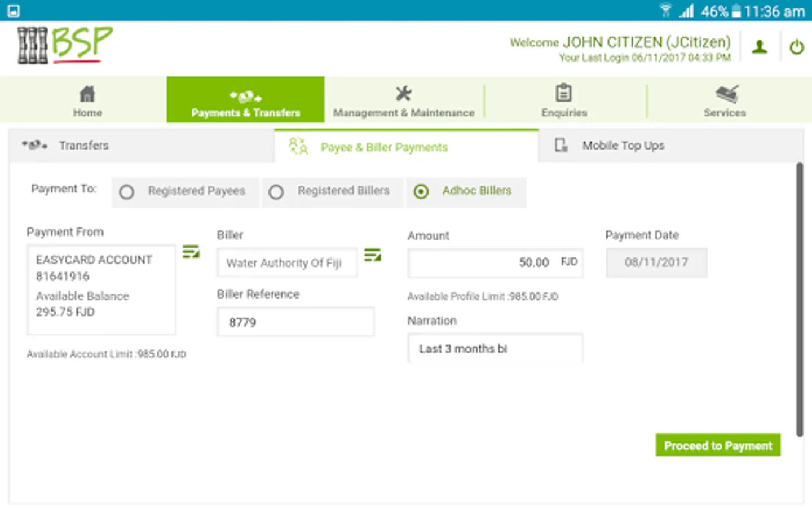Open the Services tab

[725, 100]
